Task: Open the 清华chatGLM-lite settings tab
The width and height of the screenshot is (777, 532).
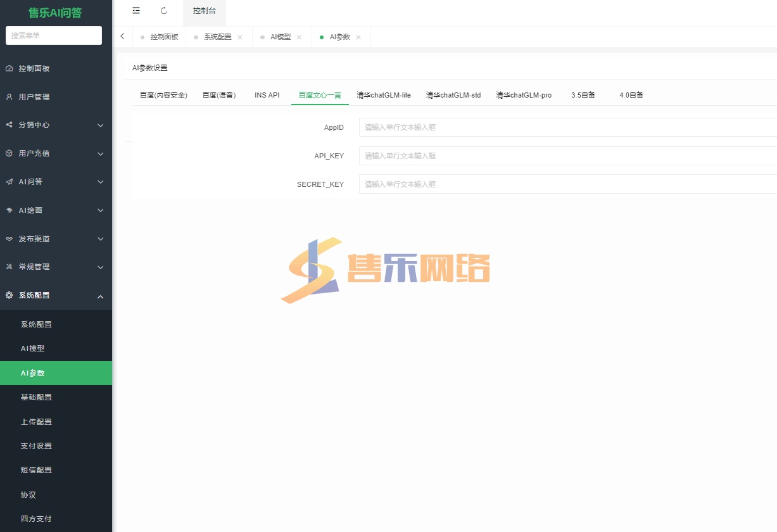Action: (384, 95)
